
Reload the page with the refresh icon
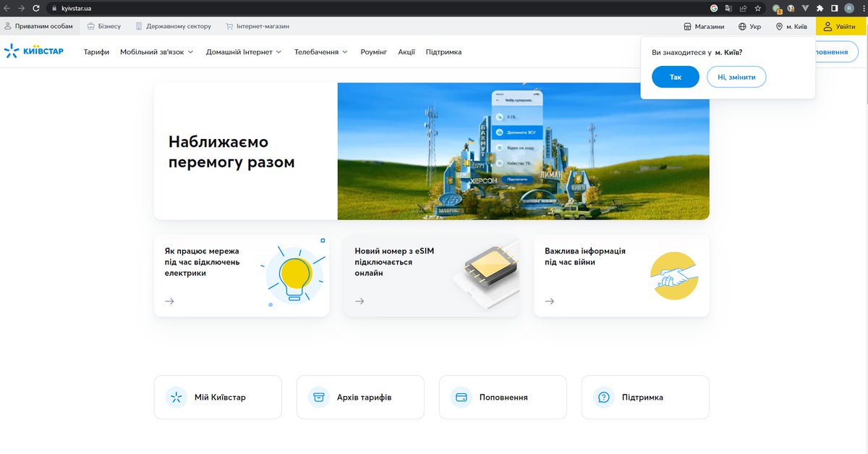[36, 8]
